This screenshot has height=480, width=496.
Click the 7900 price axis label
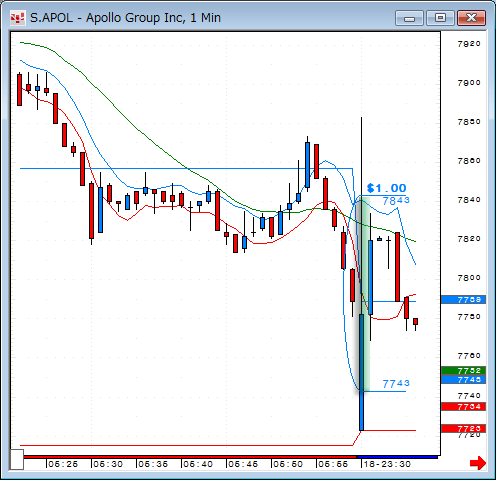[x=469, y=83]
